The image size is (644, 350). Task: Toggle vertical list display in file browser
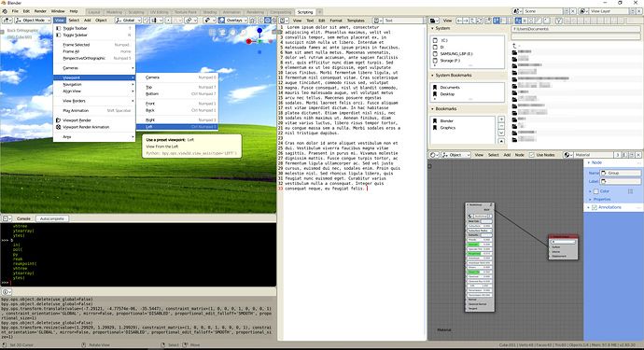pyautogui.click(x=497, y=21)
